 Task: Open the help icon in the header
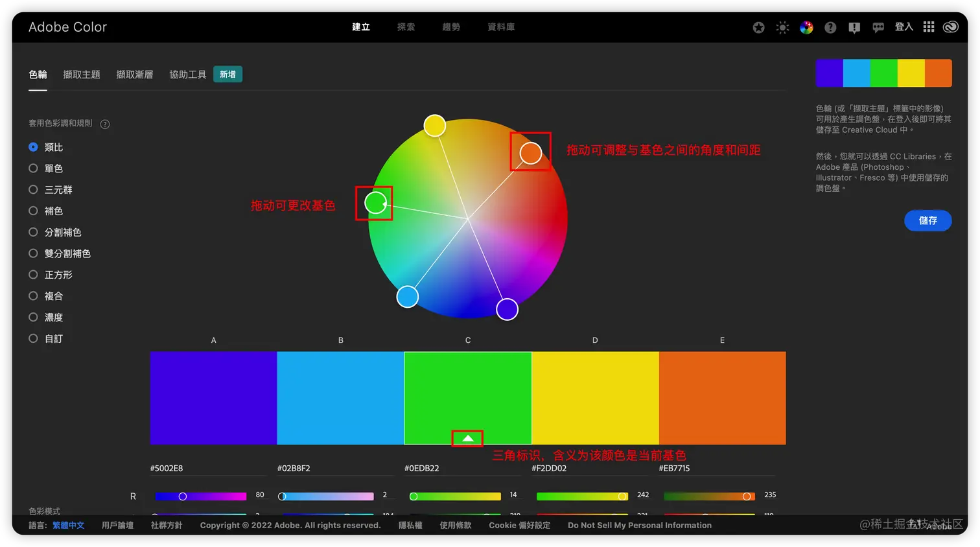(830, 27)
